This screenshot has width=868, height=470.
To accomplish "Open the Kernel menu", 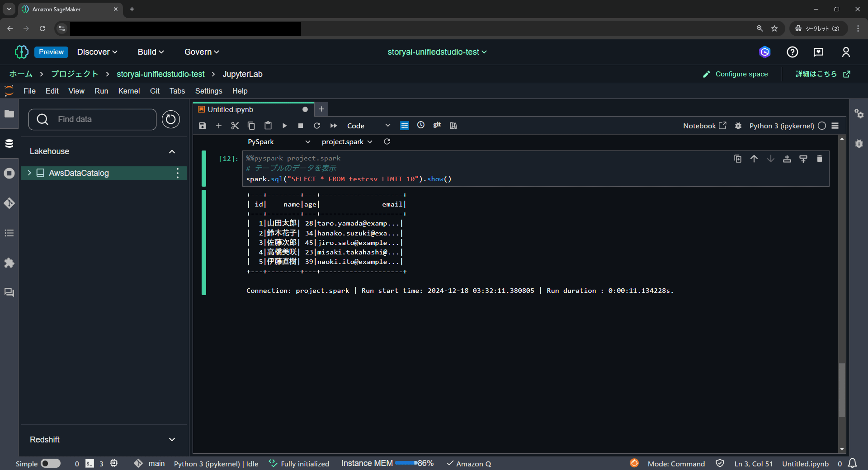I will [x=129, y=91].
